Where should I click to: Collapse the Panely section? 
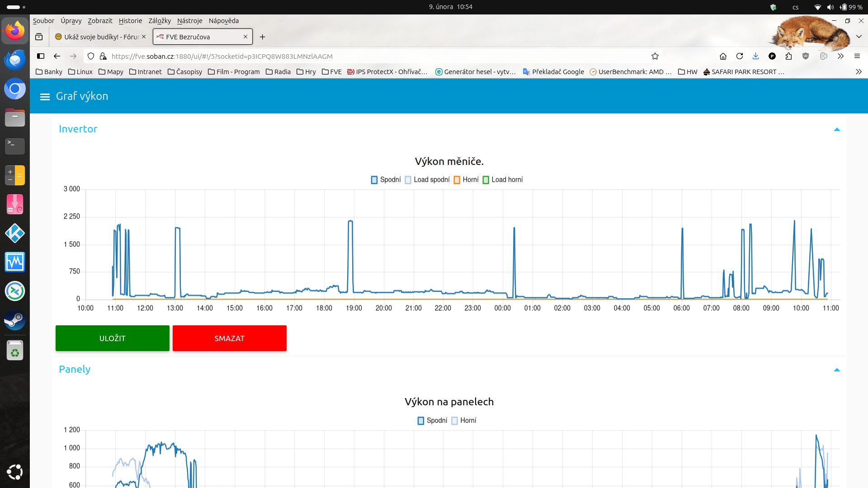pos(837,370)
